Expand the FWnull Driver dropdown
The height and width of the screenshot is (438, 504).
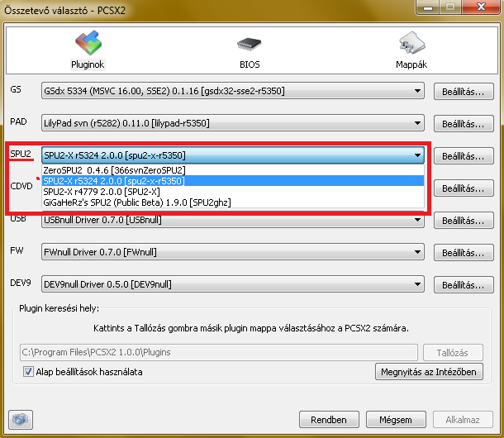[x=233, y=252]
